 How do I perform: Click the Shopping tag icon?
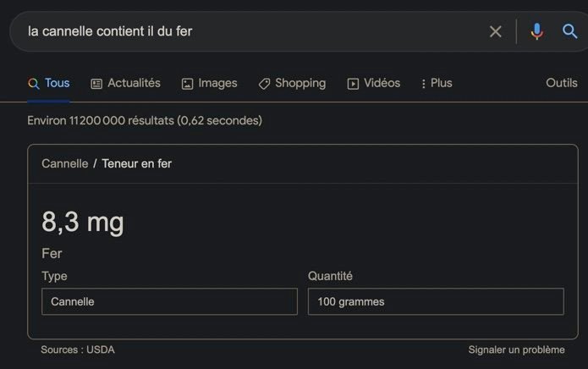(x=264, y=84)
